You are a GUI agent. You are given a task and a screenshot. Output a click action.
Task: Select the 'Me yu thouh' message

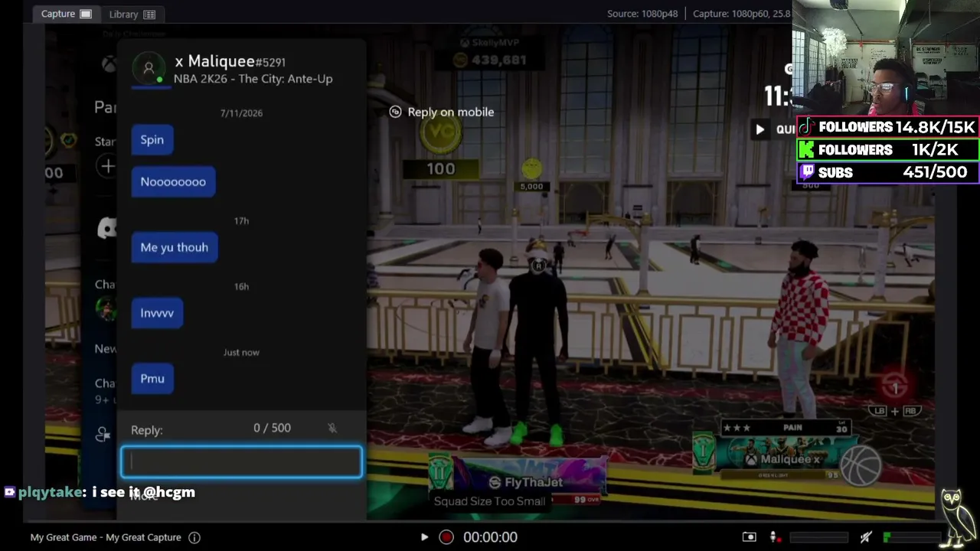pyautogui.click(x=175, y=247)
